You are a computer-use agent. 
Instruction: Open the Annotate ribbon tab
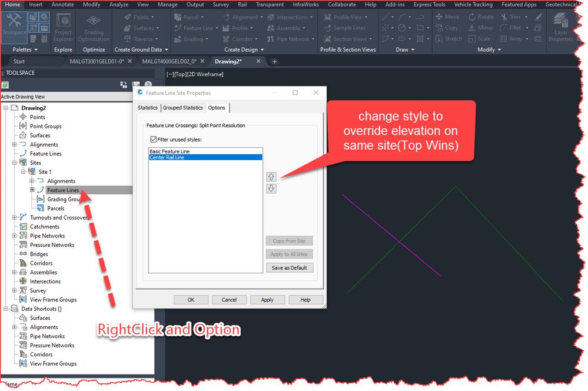62,5
